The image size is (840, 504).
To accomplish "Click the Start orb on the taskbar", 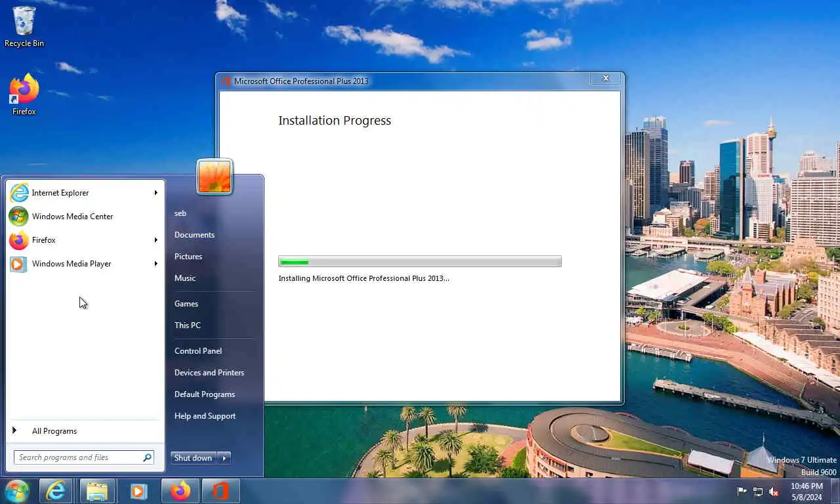I will click(16, 491).
